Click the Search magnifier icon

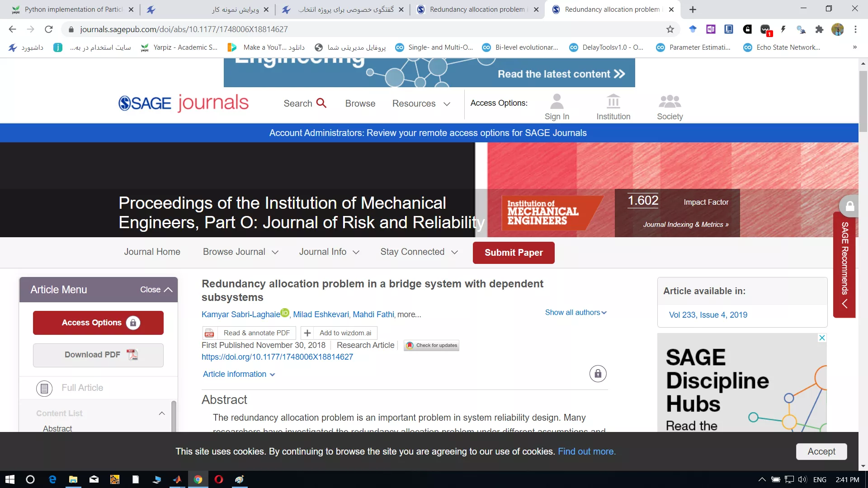point(321,103)
